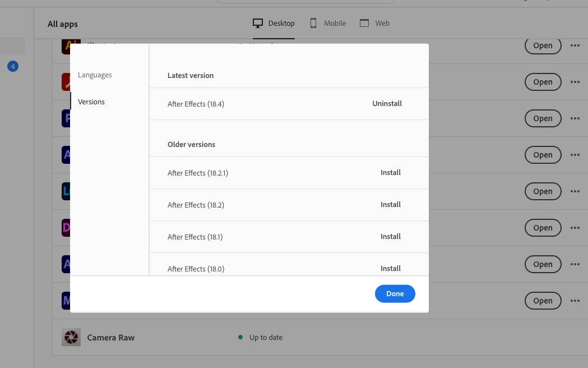Screen dimensions: 588x368
Task: Open the app in the M icon row
Action: coord(543,301)
